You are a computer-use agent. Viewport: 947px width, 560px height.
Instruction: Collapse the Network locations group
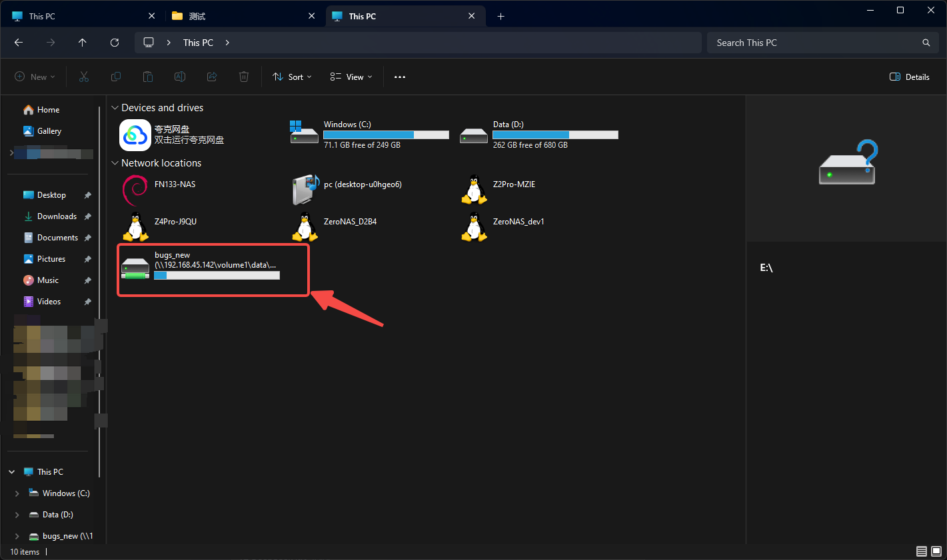pos(115,163)
